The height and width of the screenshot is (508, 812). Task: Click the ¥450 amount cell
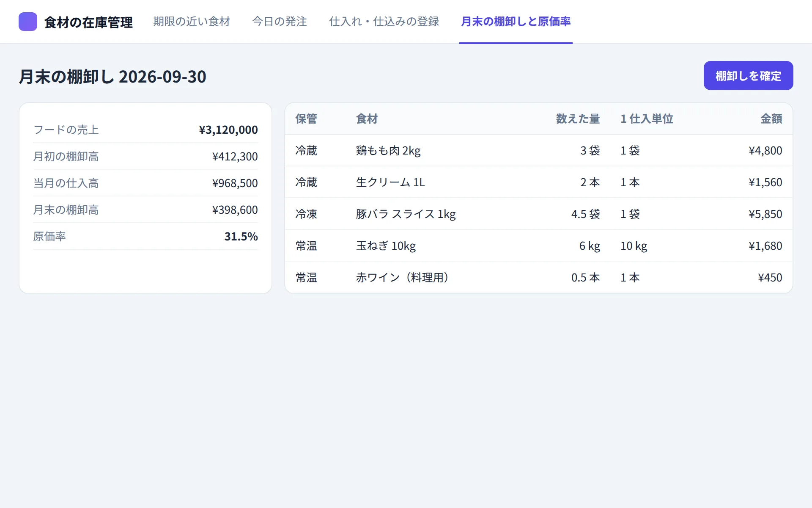coord(770,278)
